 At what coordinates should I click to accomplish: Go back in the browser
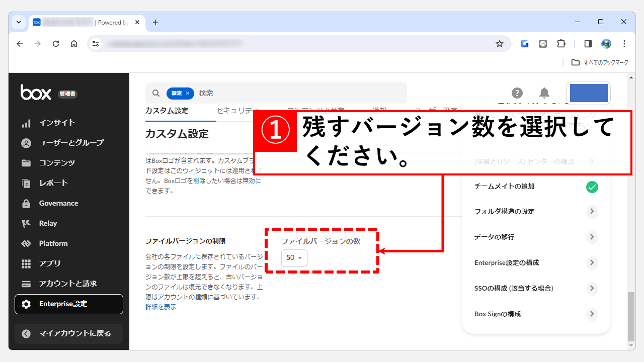tap(20, 44)
